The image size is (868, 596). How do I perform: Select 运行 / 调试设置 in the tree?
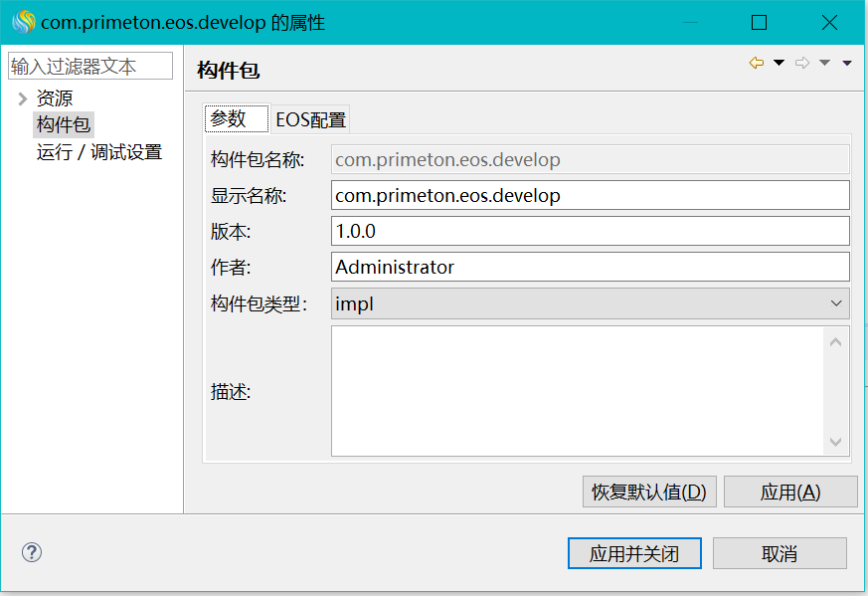98,152
